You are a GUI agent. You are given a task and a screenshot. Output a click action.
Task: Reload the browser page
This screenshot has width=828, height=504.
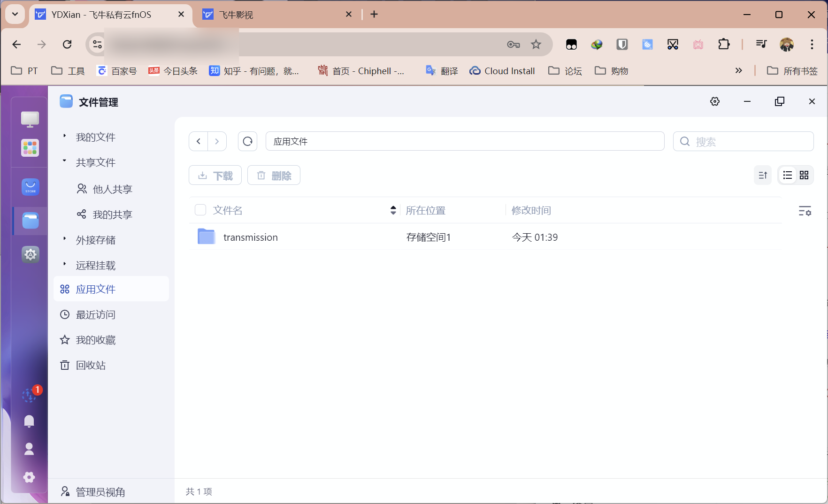(67, 44)
